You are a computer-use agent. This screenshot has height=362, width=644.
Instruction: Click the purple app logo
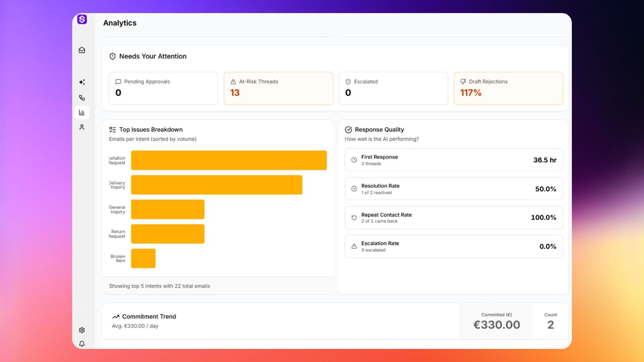click(x=82, y=19)
